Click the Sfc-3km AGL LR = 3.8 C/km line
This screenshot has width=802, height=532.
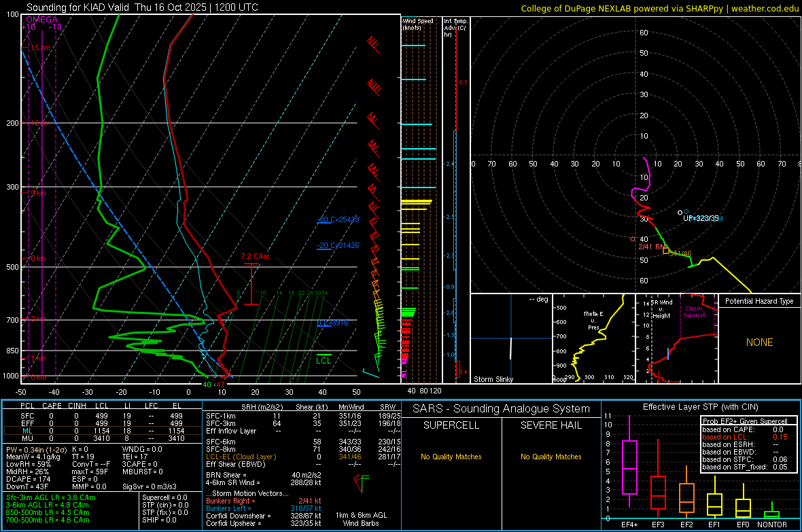click(x=51, y=497)
